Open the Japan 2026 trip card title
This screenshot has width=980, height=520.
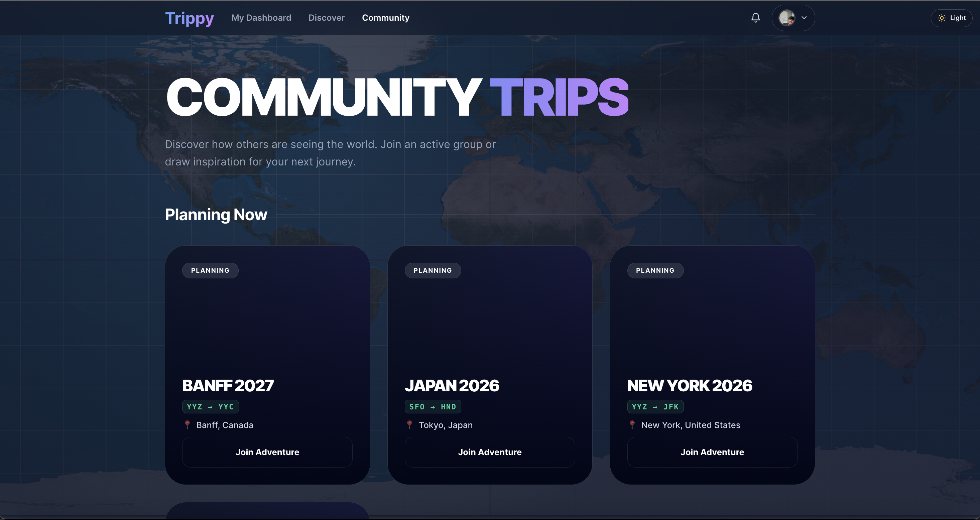[452, 385]
